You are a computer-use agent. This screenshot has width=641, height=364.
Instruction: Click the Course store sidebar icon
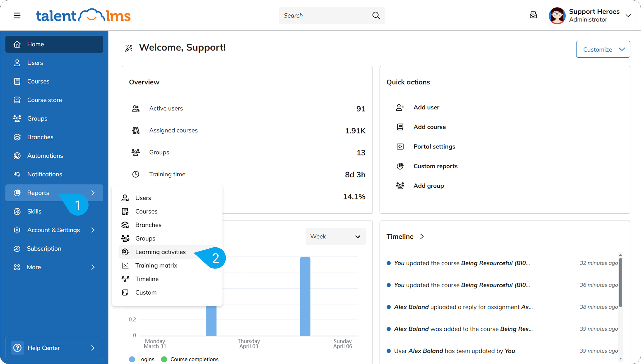(17, 100)
